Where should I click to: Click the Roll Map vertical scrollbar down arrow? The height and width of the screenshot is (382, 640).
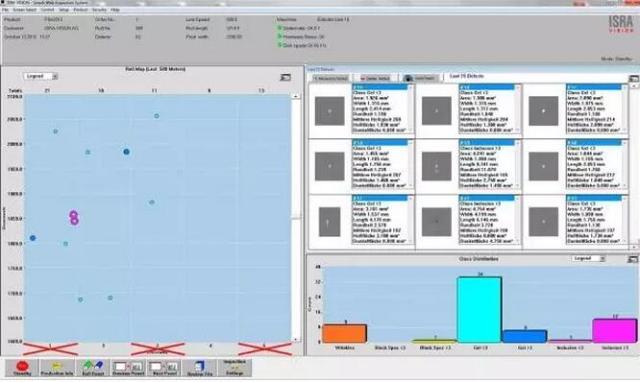[296, 339]
